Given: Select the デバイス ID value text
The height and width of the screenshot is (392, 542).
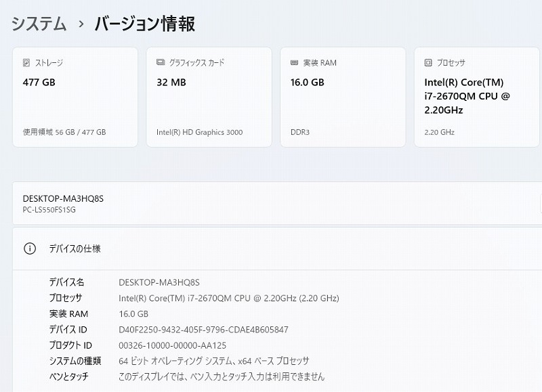Looking at the screenshot, I should coord(203,330).
